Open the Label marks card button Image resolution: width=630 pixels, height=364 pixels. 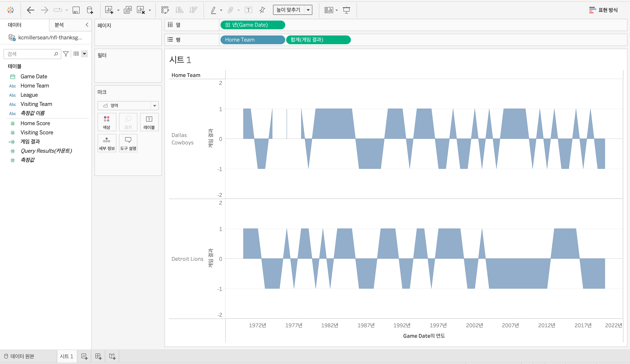tap(149, 122)
